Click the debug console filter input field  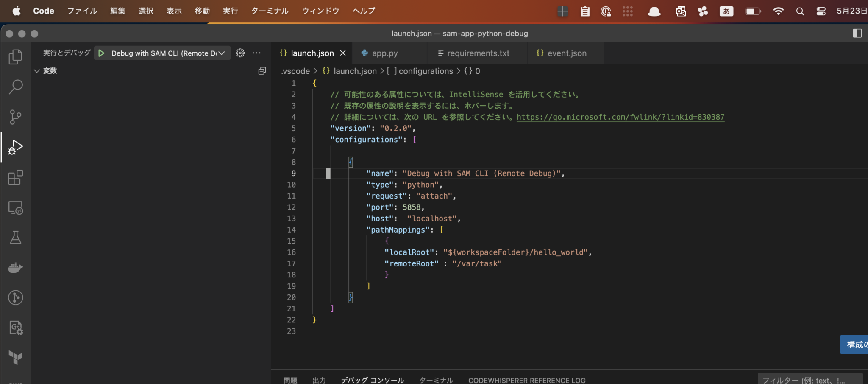tap(810, 379)
